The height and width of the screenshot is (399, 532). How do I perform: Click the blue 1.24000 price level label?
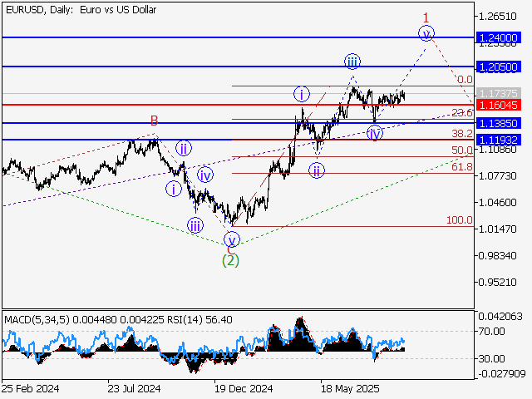[x=499, y=38]
